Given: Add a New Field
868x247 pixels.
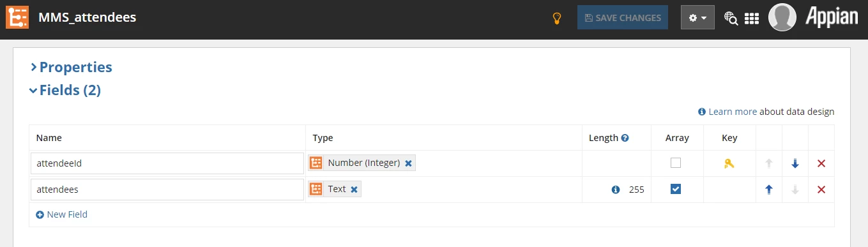Looking at the screenshot, I should [62, 214].
